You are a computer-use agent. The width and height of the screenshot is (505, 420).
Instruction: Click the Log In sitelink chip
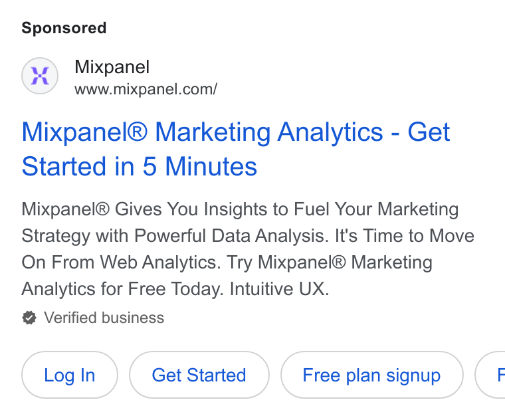click(x=70, y=375)
